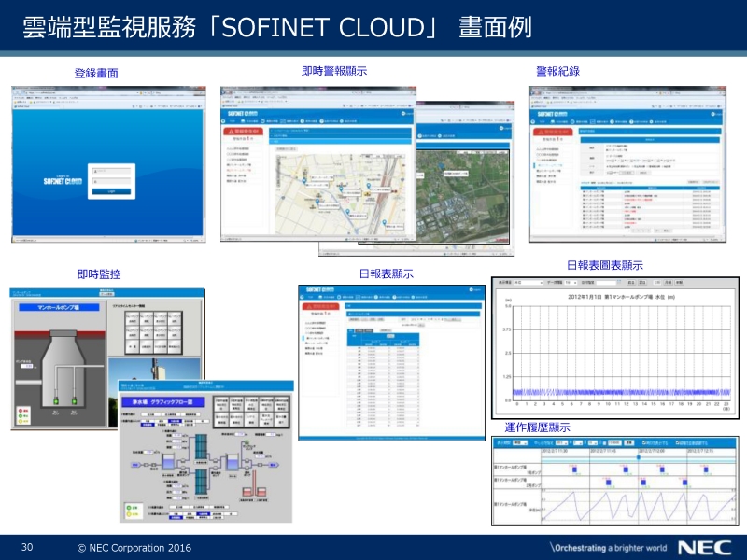Click the yellow lamp in the 浄水場 flow legend
Screen dimensions: 747x560
(129, 514)
